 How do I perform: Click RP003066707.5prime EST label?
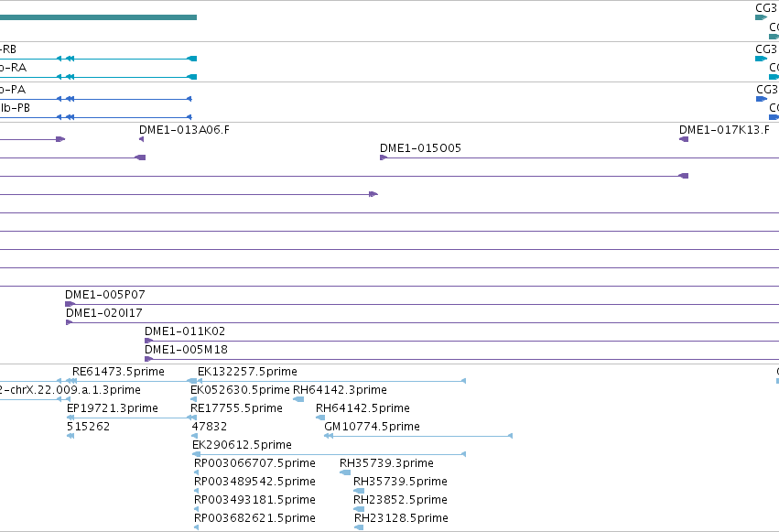[x=254, y=463]
